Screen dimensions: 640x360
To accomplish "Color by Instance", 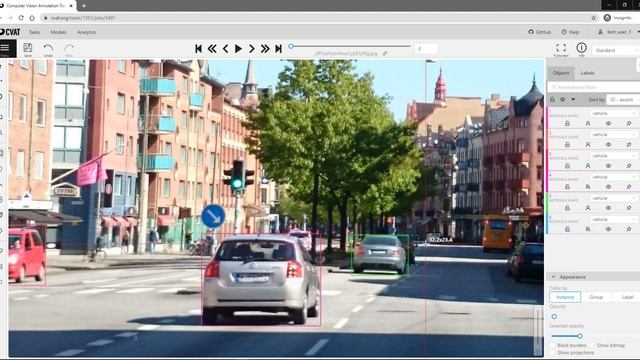I will pos(565,297).
